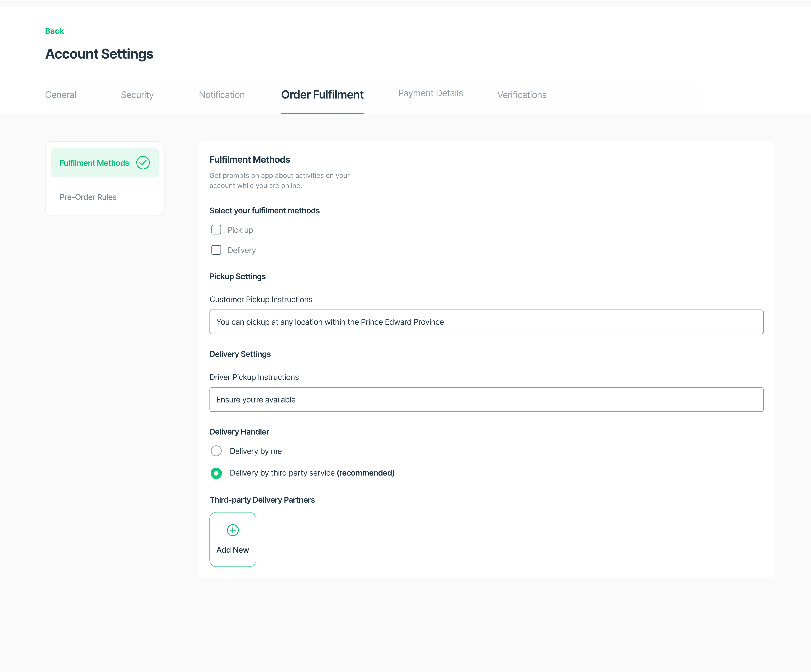Click the plus icon in Add New card
The width and height of the screenshot is (811, 672).
pyautogui.click(x=232, y=530)
